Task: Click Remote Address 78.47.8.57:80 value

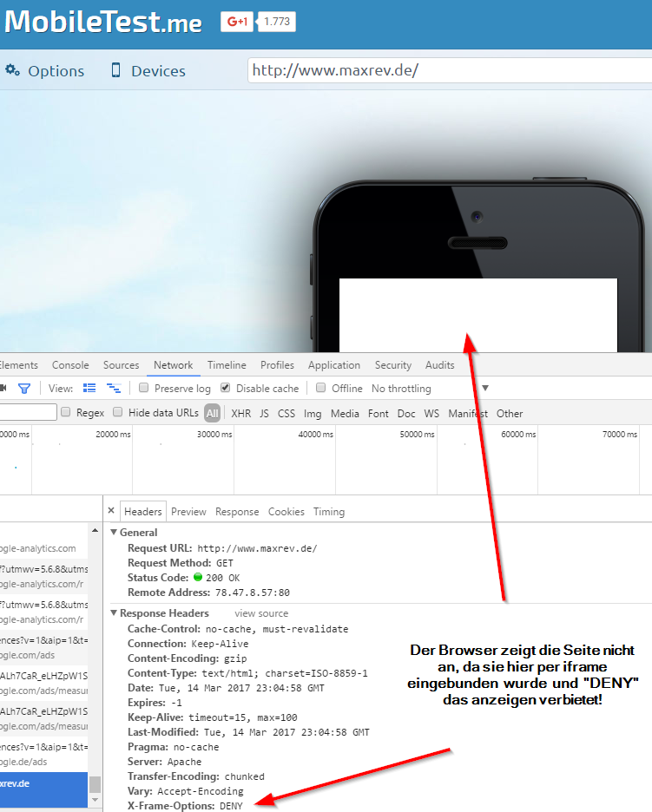Action: [x=252, y=593]
